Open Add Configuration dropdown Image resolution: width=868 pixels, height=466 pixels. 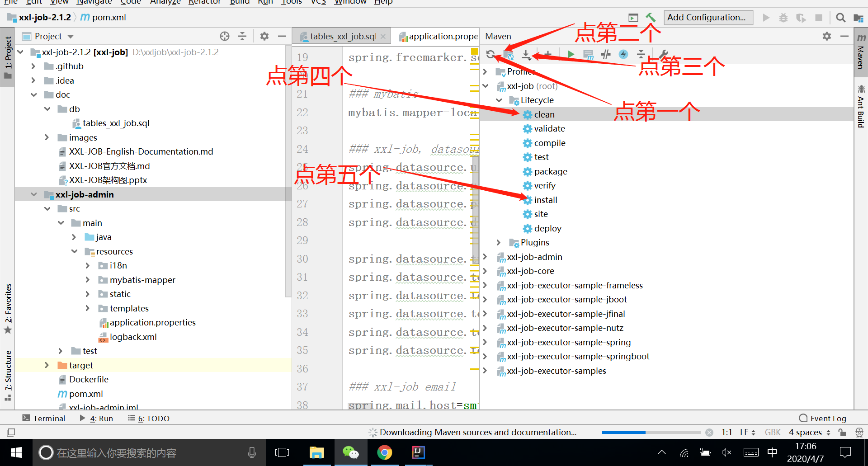pos(708,18)
